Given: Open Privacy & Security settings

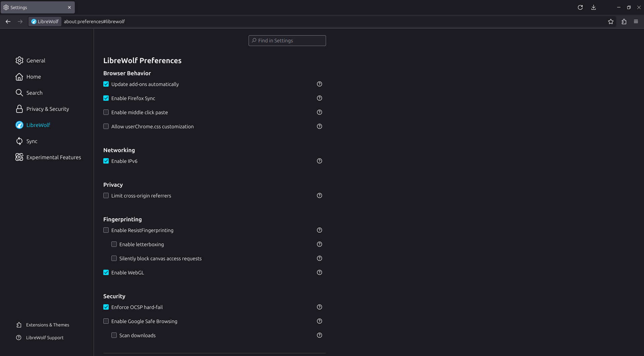Looking at the screenshot, I should tap(42, 109).
